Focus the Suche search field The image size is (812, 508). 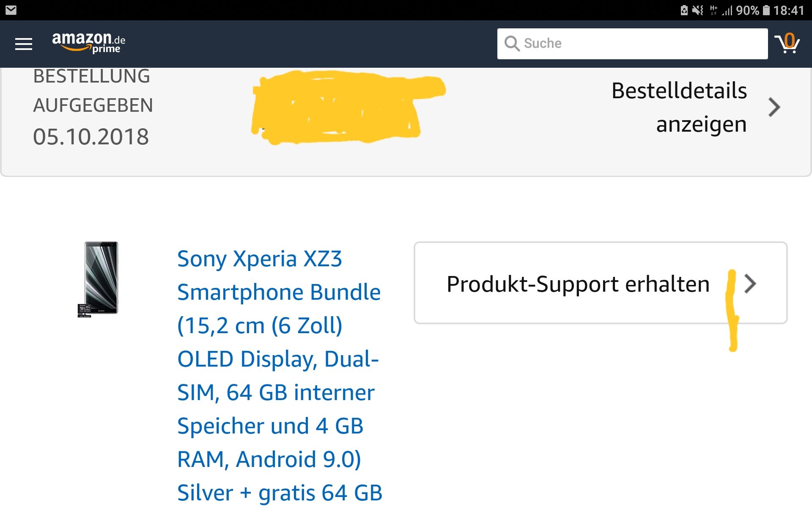click(632, 44)
